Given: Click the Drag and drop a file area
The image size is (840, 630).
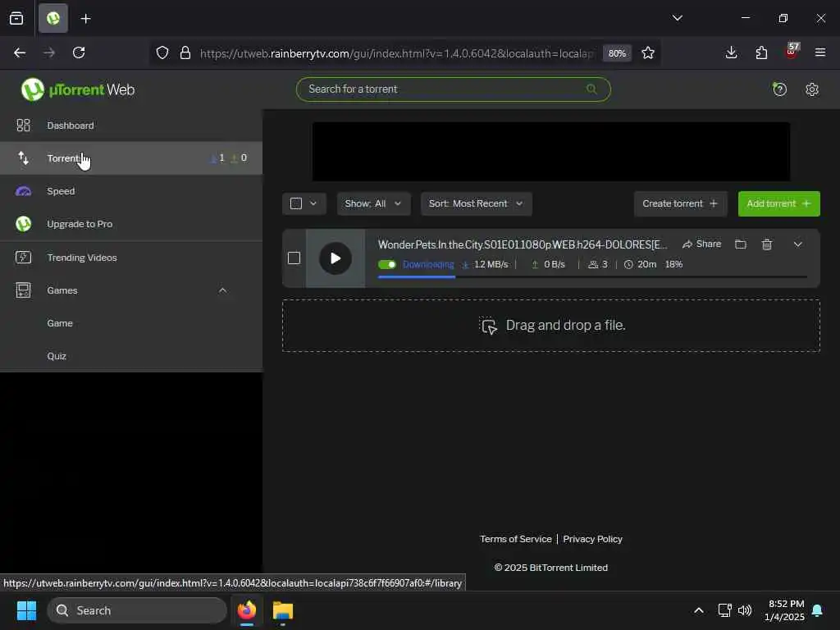Looking at the screenshot, I should coord(550,326).
